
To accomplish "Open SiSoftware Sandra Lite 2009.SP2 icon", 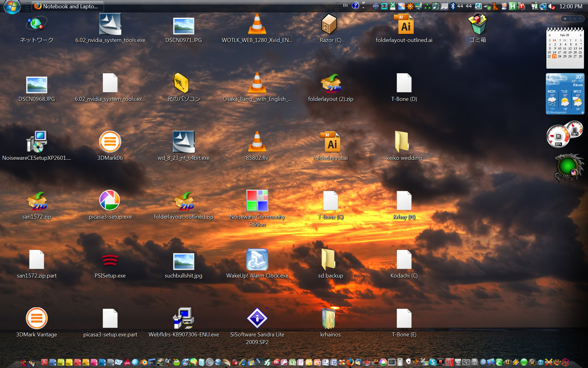I will pyautogui.click(x=257, y=318).
